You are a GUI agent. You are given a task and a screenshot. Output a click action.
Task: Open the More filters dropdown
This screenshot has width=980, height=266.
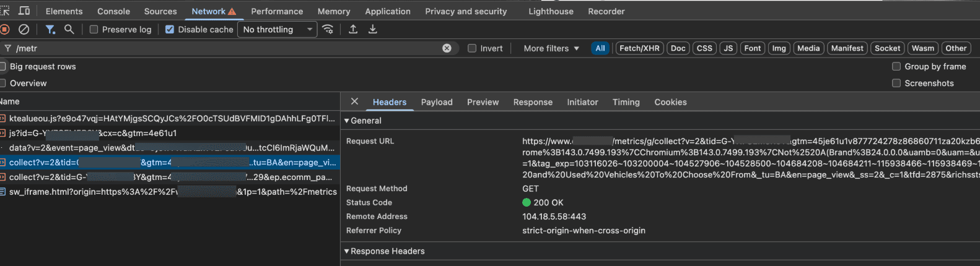pyautogui.click(x=551, y=48)
